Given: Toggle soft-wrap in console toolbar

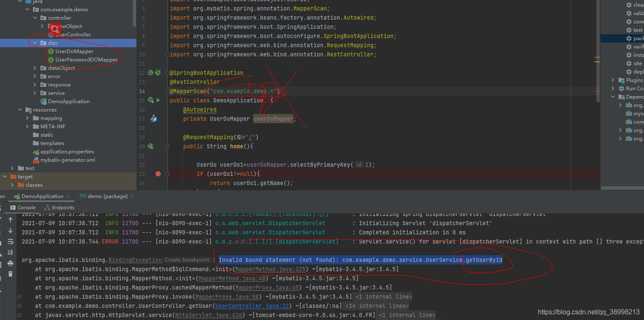Looking at the screenshot, I should [x=10, y=241].
